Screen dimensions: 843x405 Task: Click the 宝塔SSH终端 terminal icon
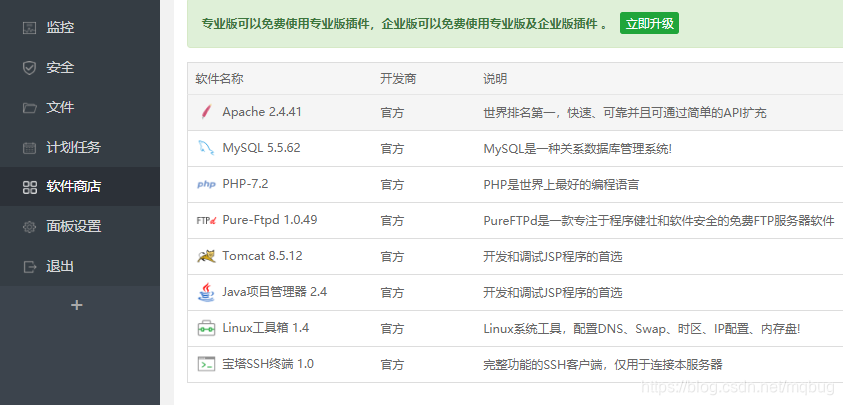tap(206, 364)
